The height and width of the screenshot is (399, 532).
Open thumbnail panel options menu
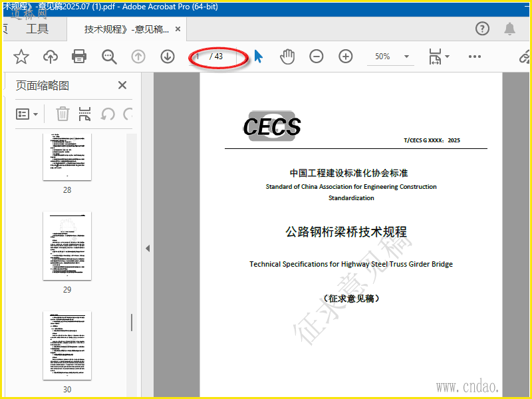tap(27, 114)
